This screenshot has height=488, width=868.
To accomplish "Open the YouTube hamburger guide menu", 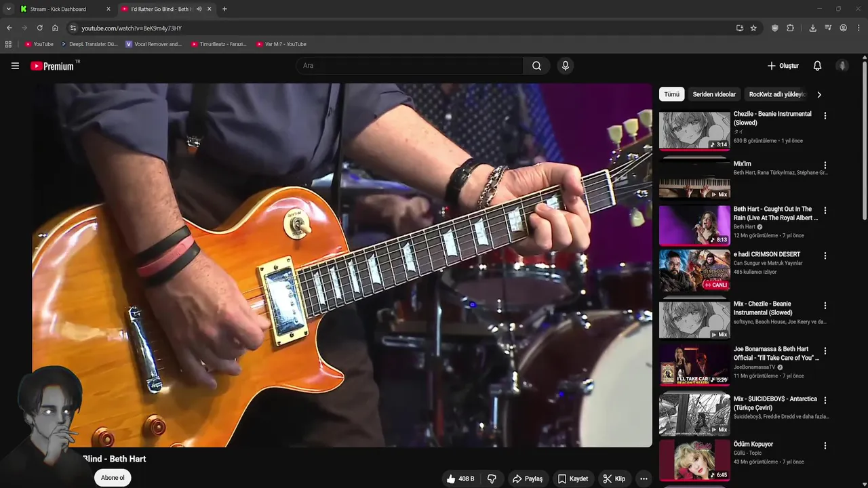I will click(x=15, y=66).
